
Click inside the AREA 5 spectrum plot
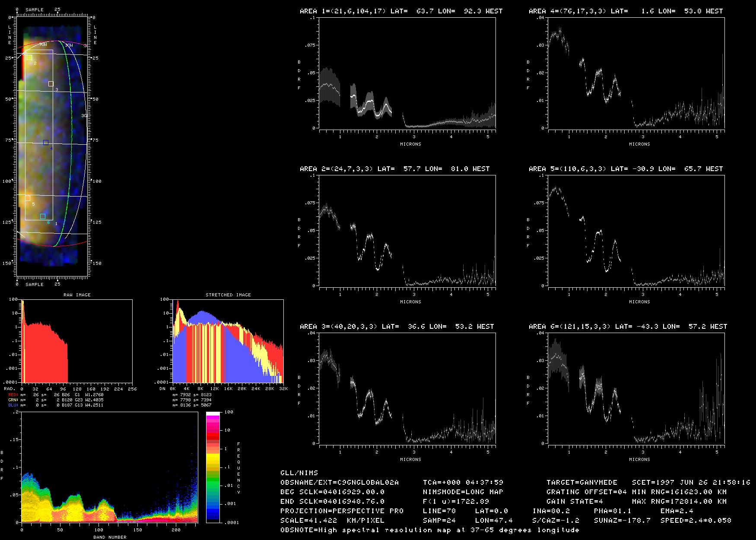(636, 231)
